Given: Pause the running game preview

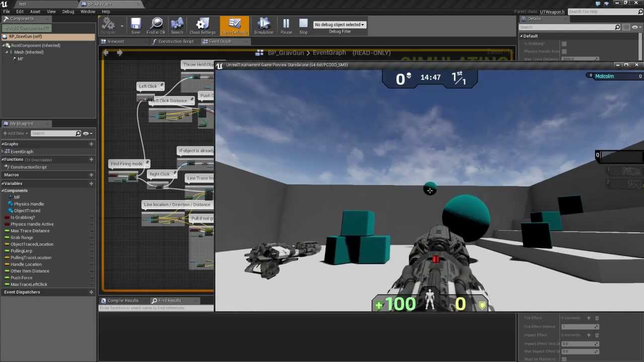Looking at the screenshot, I should (286, 26).
